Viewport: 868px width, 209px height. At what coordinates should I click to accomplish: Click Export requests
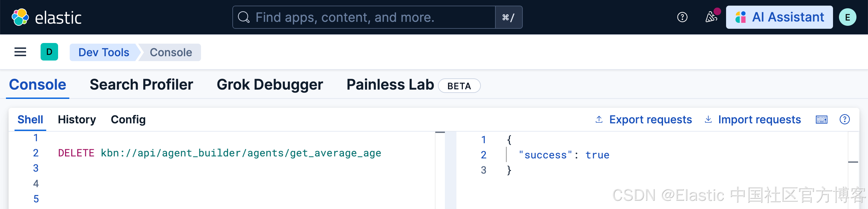click(644, 119)
